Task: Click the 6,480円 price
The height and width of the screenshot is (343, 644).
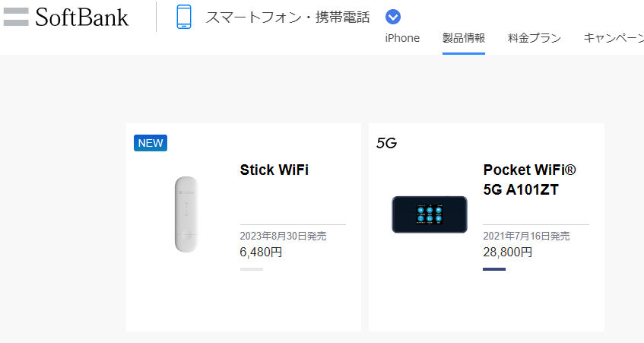Action: pos(261,251)
